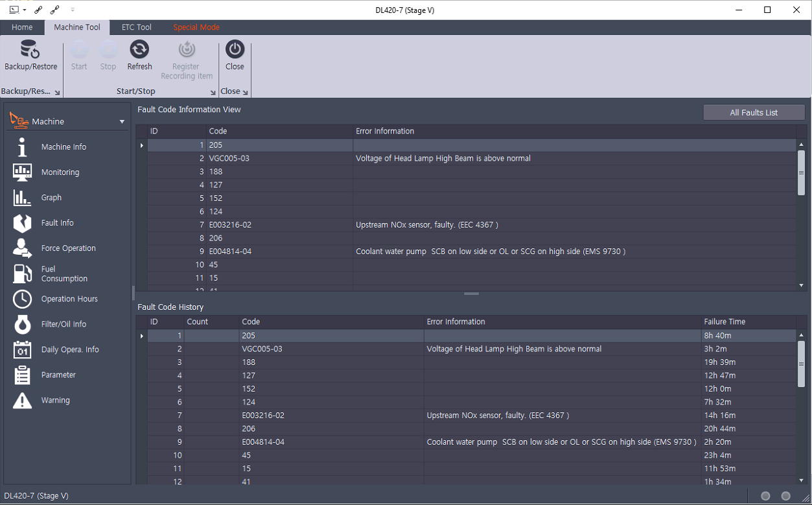Viewport: 812px width, 505px height.
Task: Expand the Close group launcher
Action: [246, 93]
